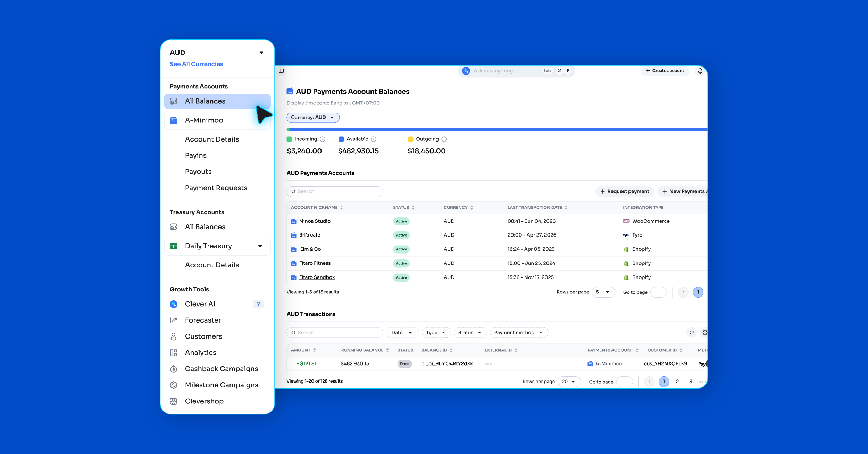Image resolution: width=868 pixels, height=454 pixels.
Task: Toggle the sidebar panel icon
Action: 281,71
